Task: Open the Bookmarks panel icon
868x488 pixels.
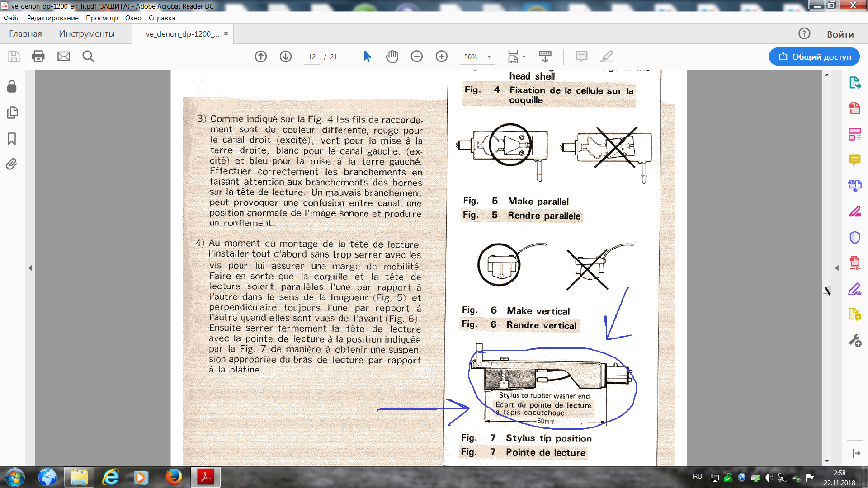Action: 12,138
